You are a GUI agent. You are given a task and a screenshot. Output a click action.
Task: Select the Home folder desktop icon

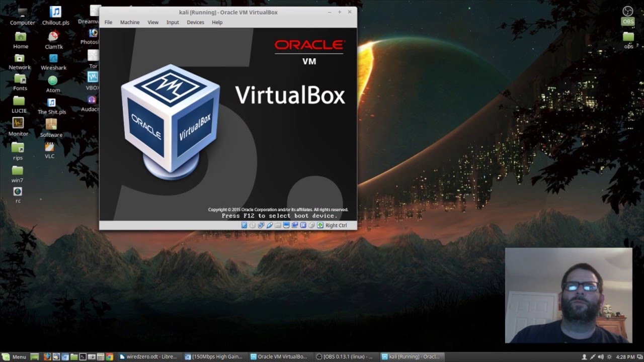[21, 40]
